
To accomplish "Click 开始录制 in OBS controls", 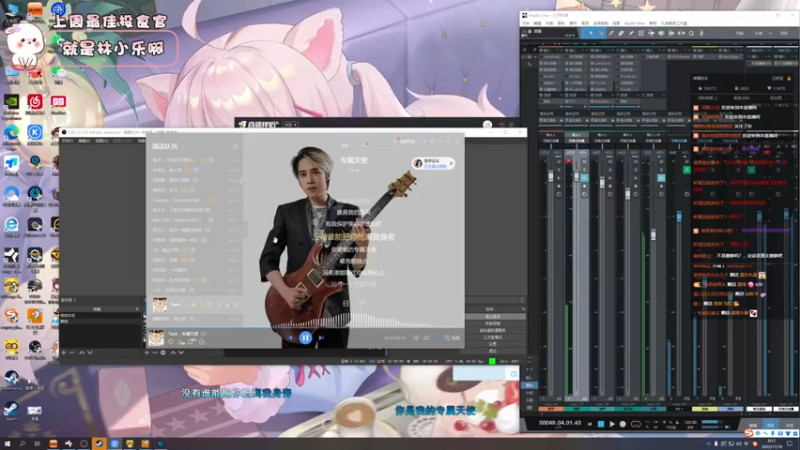I will [x=492, y=323].
